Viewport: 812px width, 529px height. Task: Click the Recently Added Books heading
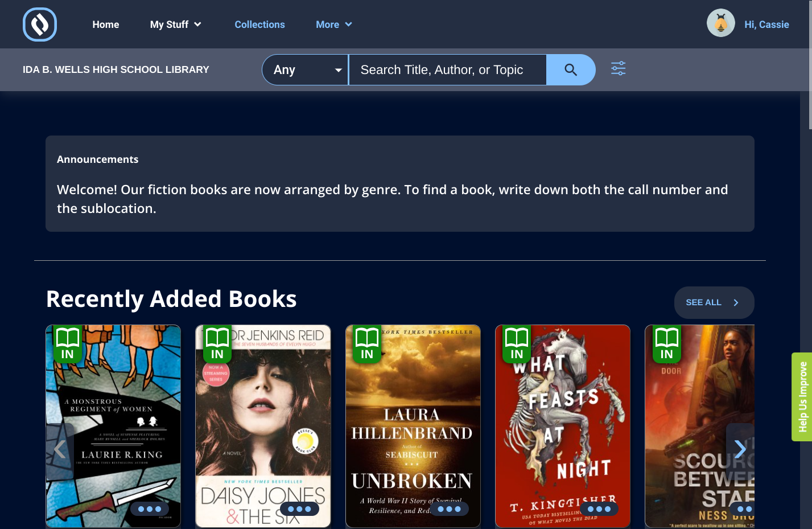pyautogui.click(x=171, y=299)
